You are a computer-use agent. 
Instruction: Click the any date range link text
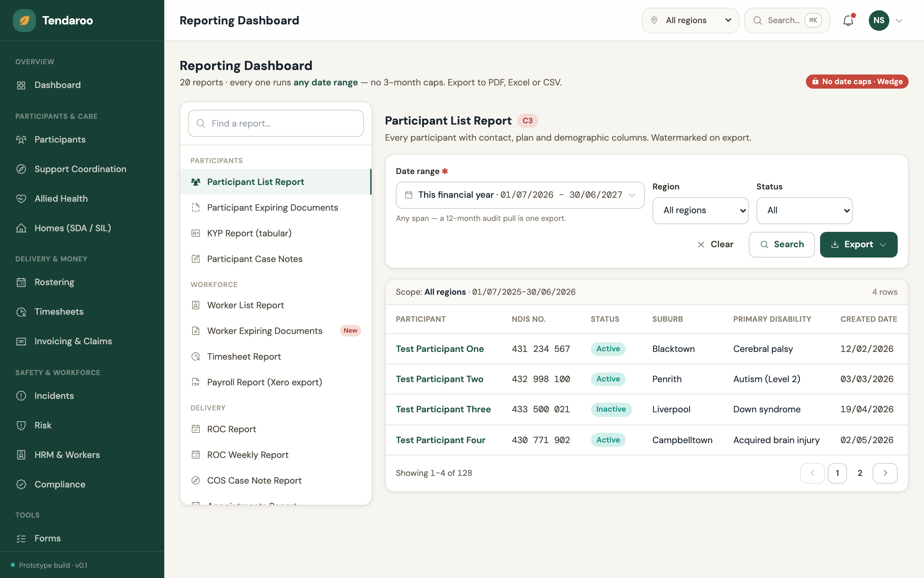(325, 82)
